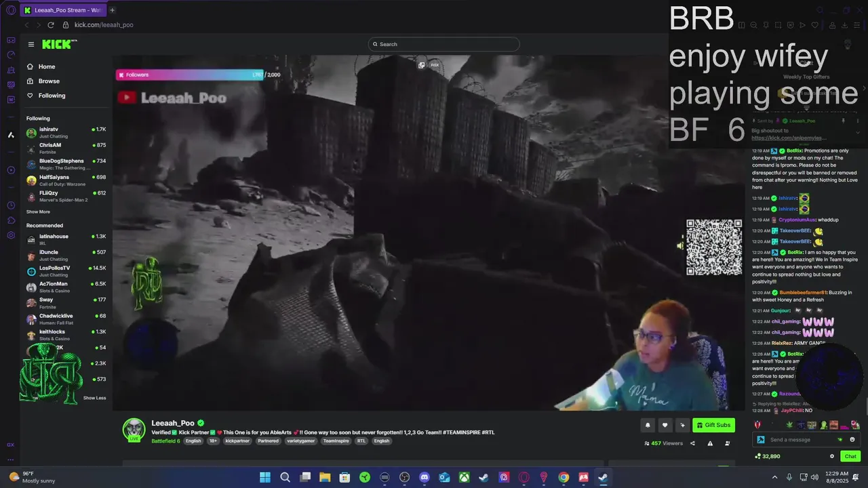Open the Windows Start menu
Viewport: 868px width, 488px height.
[265, 477]
